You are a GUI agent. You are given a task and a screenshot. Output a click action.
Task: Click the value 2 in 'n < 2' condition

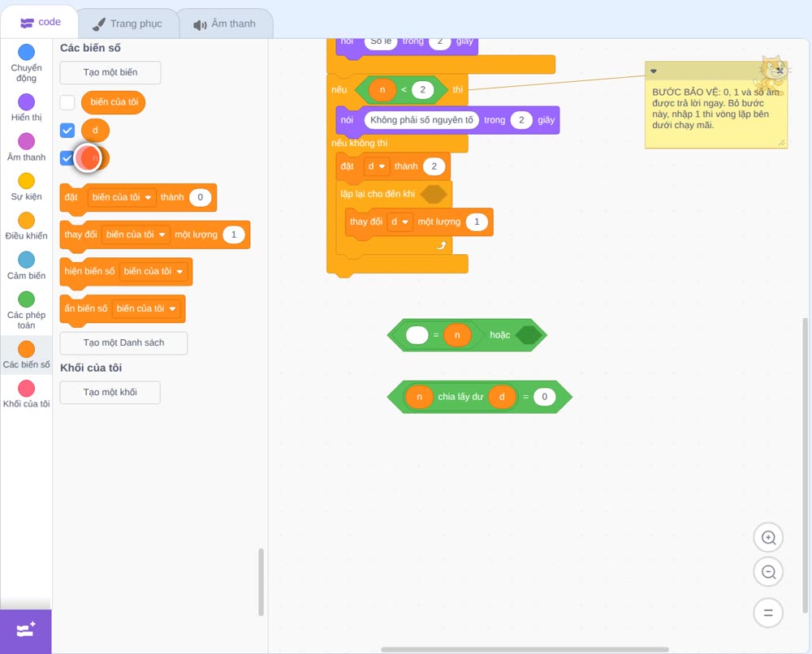coord(422,89)
